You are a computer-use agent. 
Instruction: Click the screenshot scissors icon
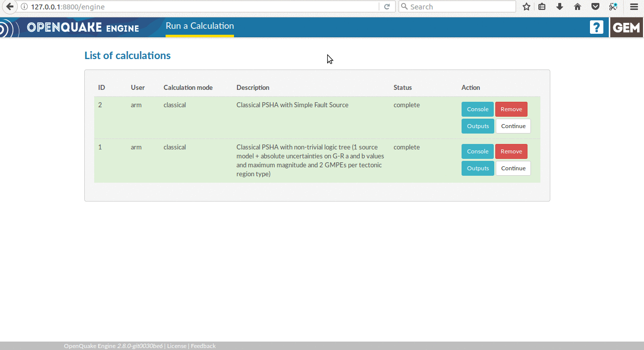613,7
